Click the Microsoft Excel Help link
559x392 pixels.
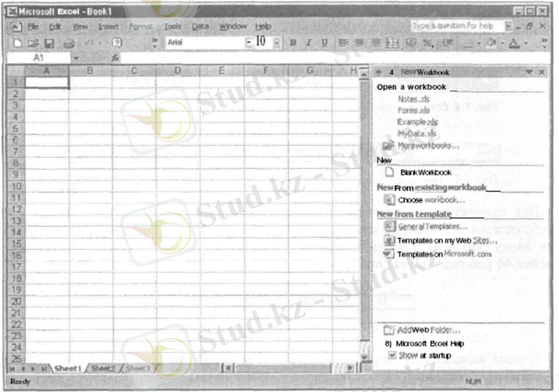430,344
